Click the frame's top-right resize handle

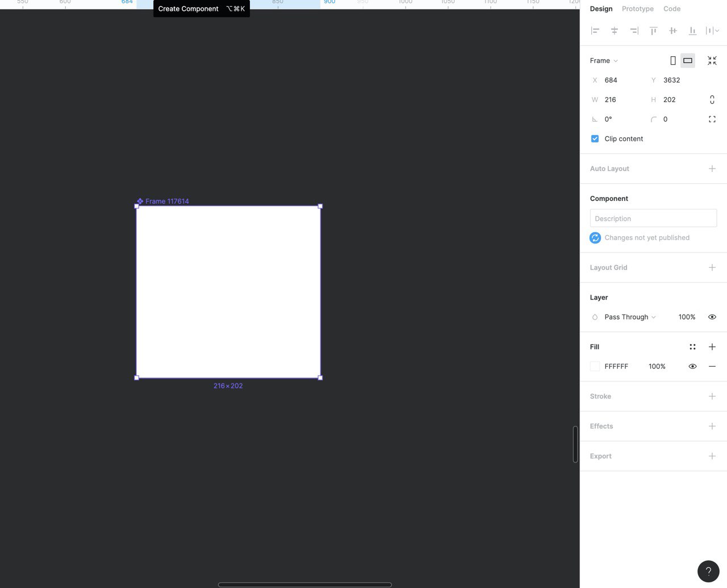coord(320,206)
